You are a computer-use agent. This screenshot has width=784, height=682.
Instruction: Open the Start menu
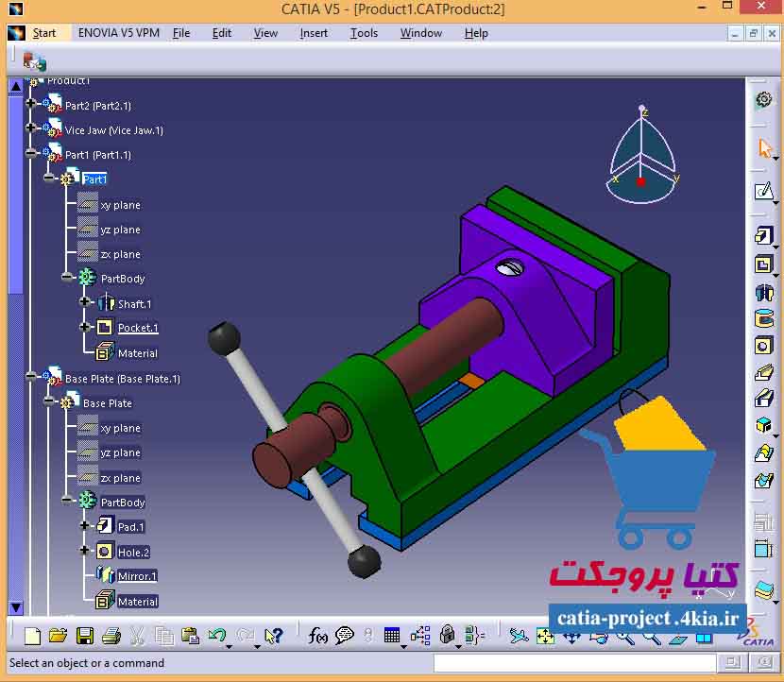coord(44,33)
